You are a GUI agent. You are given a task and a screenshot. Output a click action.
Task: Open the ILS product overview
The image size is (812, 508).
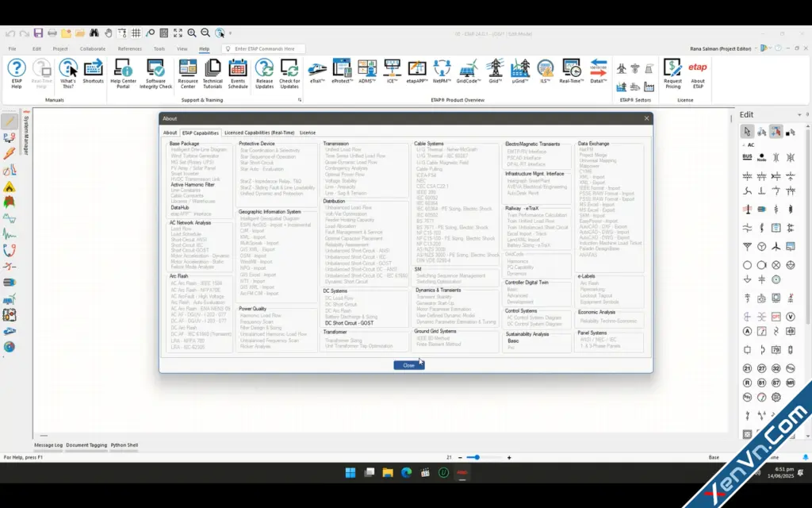click(545, 71)
